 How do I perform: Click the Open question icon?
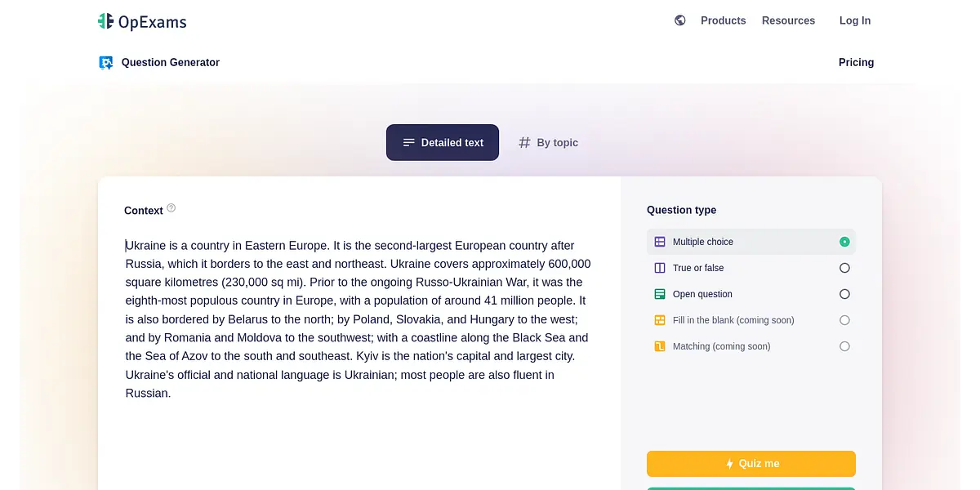[x=660, y=294]
